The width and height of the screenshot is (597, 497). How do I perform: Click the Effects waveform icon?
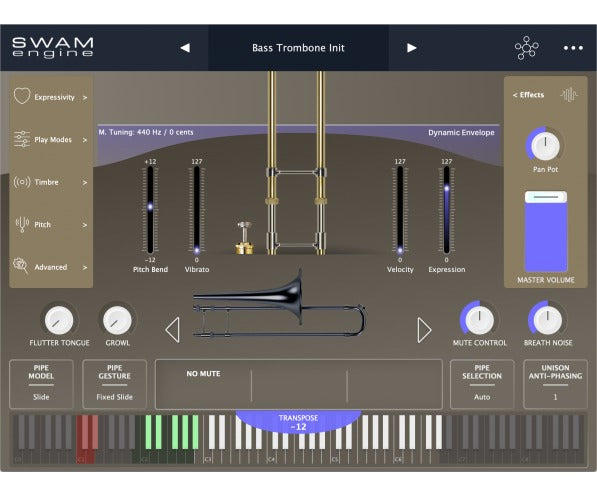point(569,95)
